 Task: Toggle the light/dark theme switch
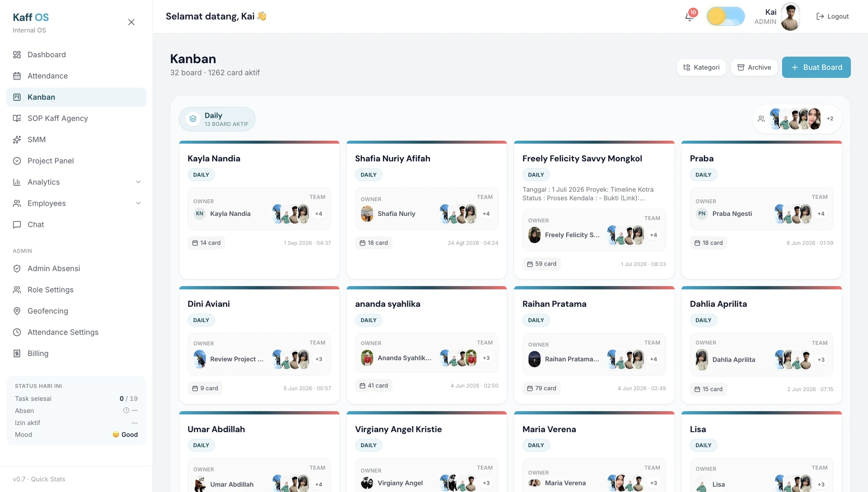tap(725, 16)
